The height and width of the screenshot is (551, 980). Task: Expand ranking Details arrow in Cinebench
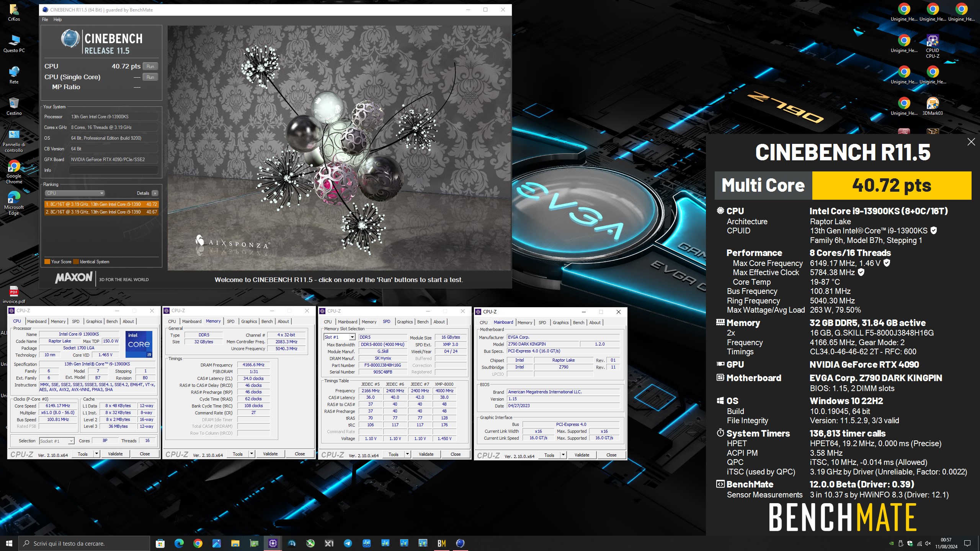point(155,193)
